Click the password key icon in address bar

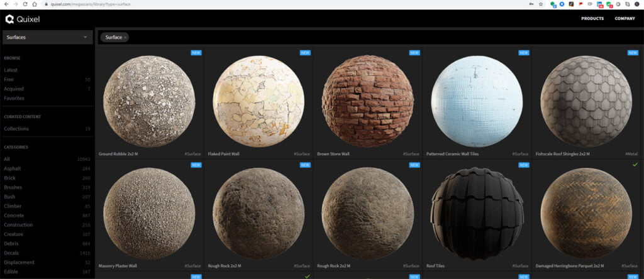(x=531, y=4)
